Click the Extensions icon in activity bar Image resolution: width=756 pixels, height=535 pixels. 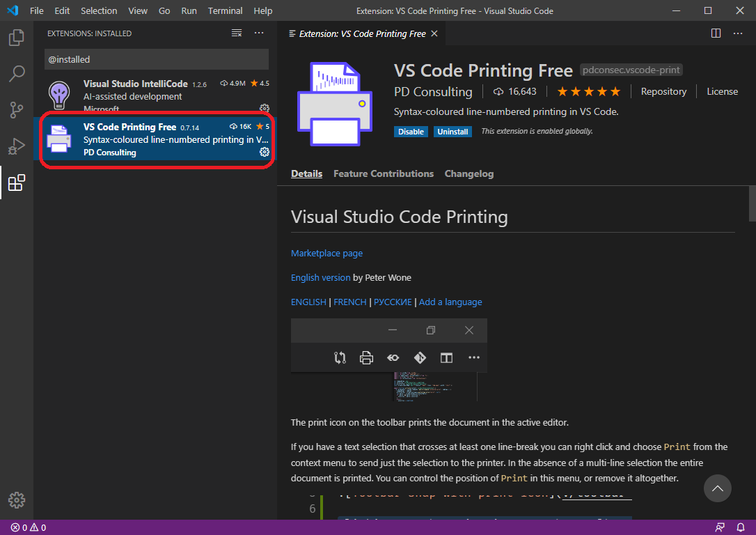coord(17,183)
